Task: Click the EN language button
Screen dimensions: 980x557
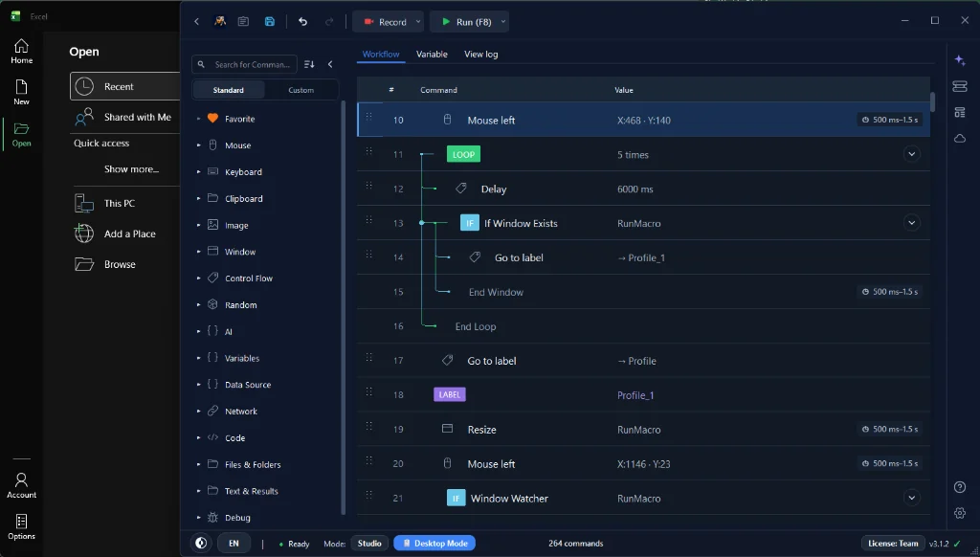Action: tap(234, 544)
